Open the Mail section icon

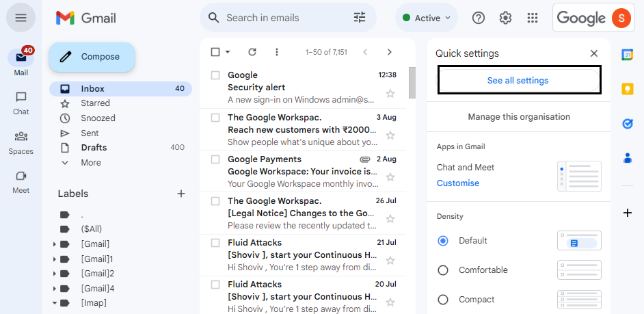[x=21, y=57]
